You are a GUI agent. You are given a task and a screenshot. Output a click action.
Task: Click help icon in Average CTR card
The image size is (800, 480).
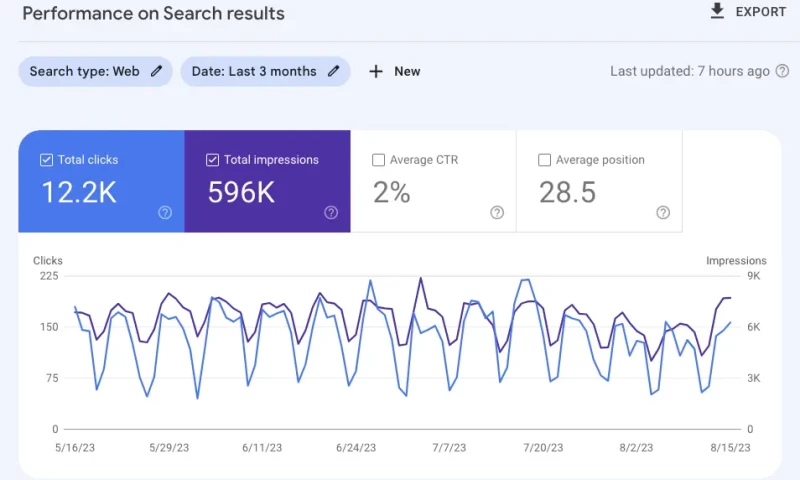(497, 212)
